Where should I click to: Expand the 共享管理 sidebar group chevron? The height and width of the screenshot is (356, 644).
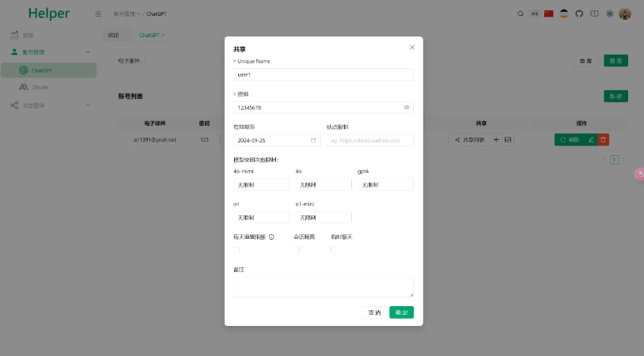coord(88,105)
